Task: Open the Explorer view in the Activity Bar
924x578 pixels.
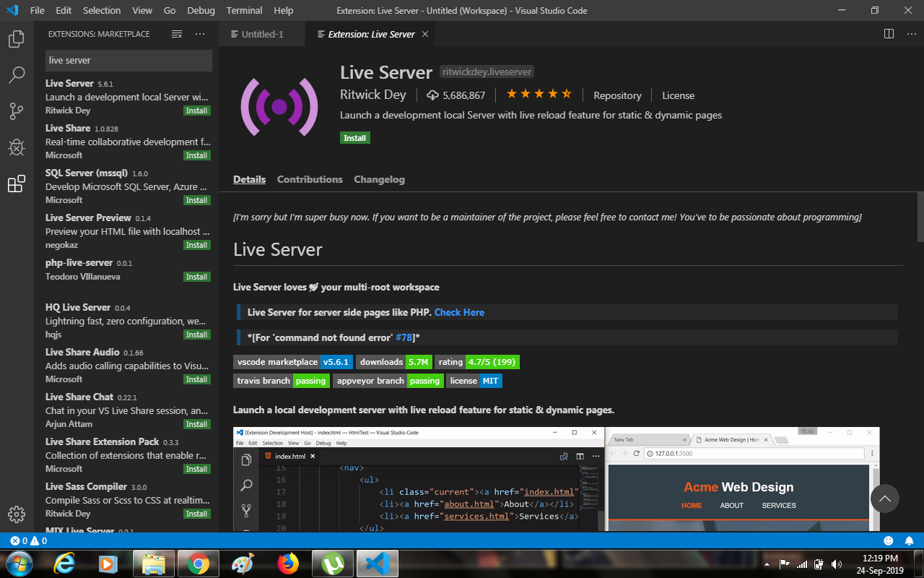Action: click(16, 39)
